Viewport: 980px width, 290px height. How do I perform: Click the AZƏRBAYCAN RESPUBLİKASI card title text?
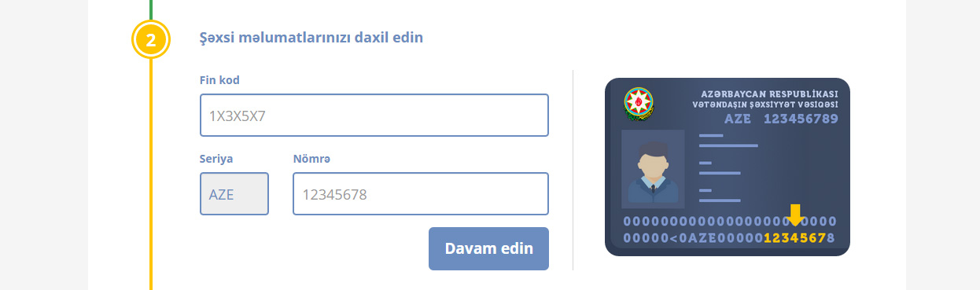(x=769, y=94)
